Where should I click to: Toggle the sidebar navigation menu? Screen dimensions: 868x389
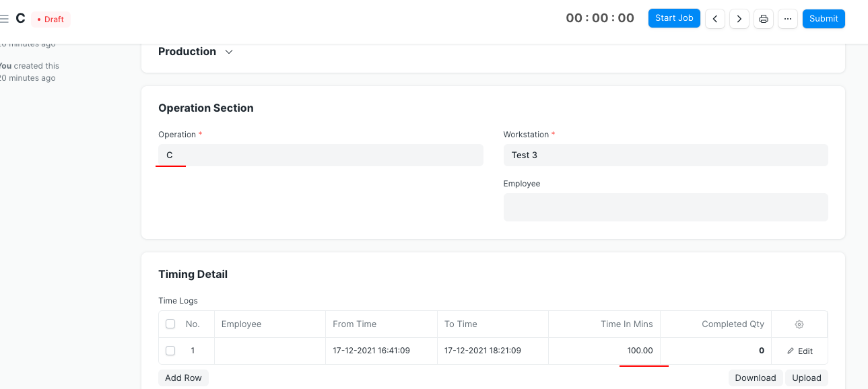5,18
